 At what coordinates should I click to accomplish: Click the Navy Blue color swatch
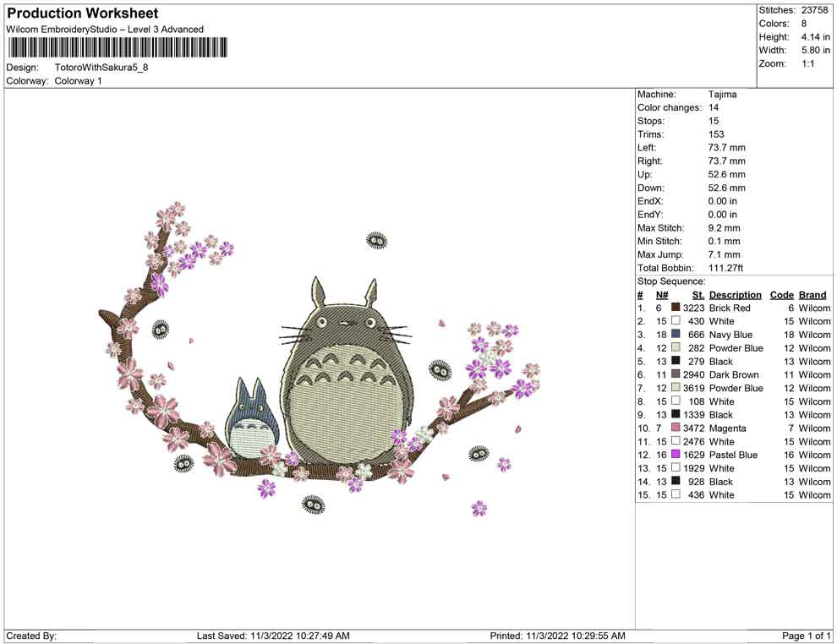[676, 334]
